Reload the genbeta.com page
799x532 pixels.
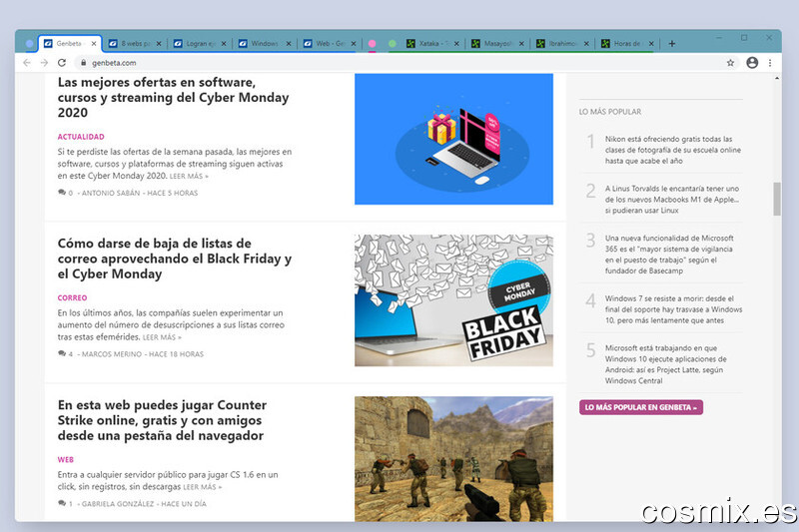(62, 63)
